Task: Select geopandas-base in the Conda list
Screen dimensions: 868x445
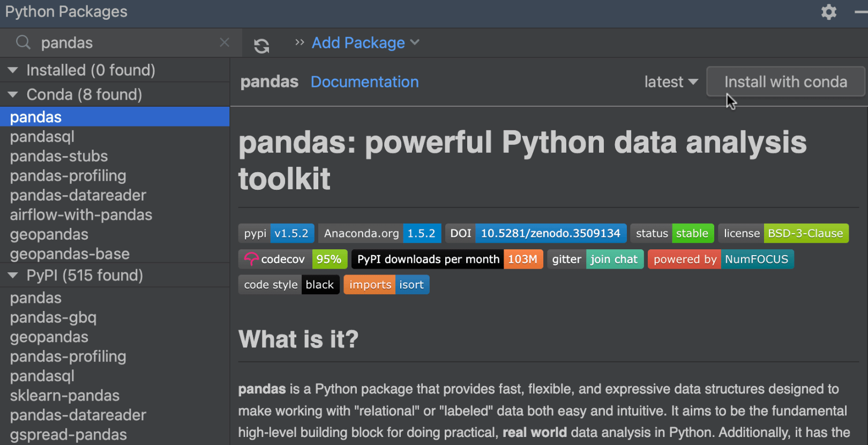Action: click(x=70, y=254)
